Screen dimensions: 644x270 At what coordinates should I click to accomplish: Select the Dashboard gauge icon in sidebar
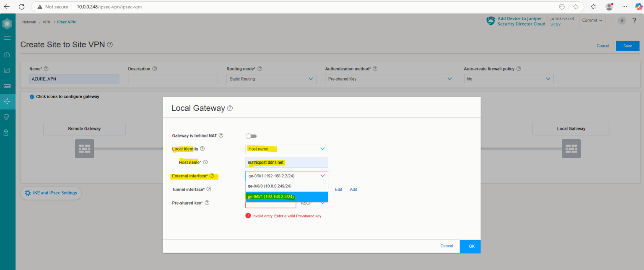tap(7, 55)
